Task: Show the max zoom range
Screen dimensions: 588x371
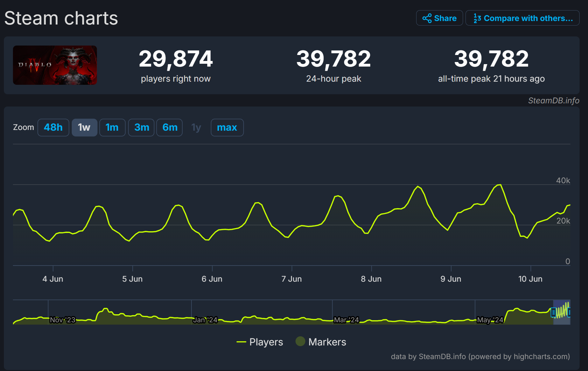Action: (227, 128)
